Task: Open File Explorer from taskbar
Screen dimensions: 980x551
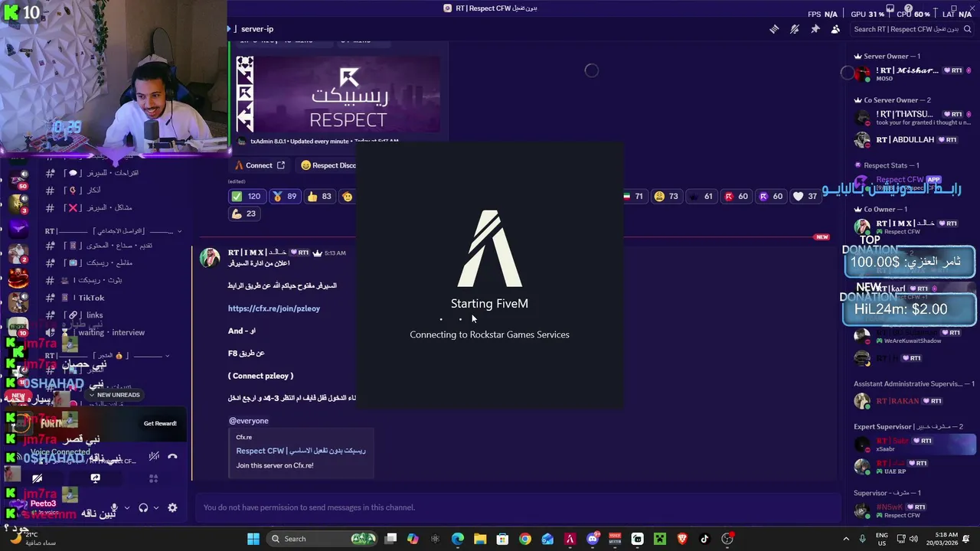Action: click(x=480, y=539)
